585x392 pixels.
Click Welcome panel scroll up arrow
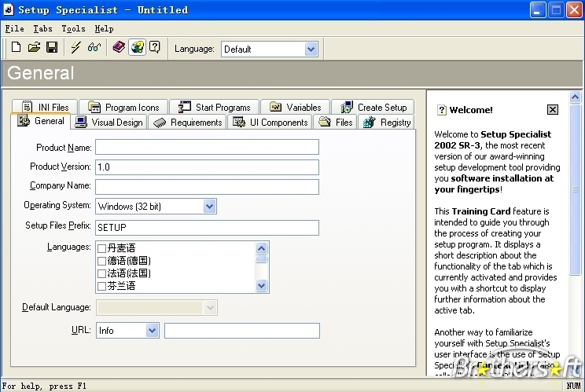coord(576,97)
